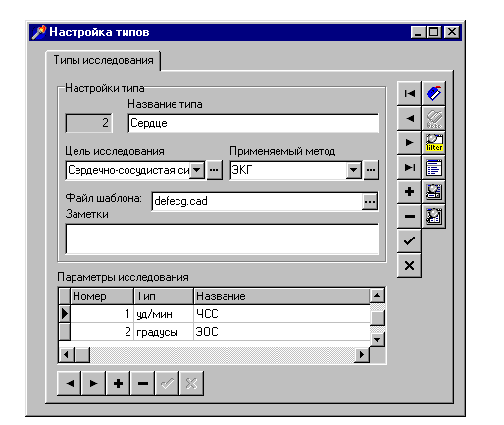The height and width of the screenshot is (425, 504).
Task: Click grid vertical scrollbar thumb
Action: click(x=378, y=318)
